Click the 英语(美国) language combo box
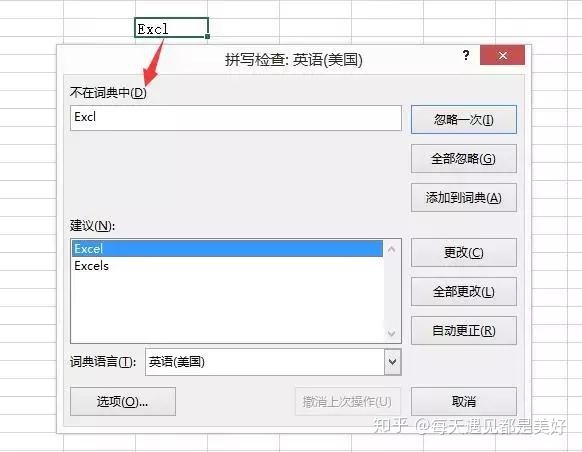Screen dimensions: 582x452 click(273, 361)
